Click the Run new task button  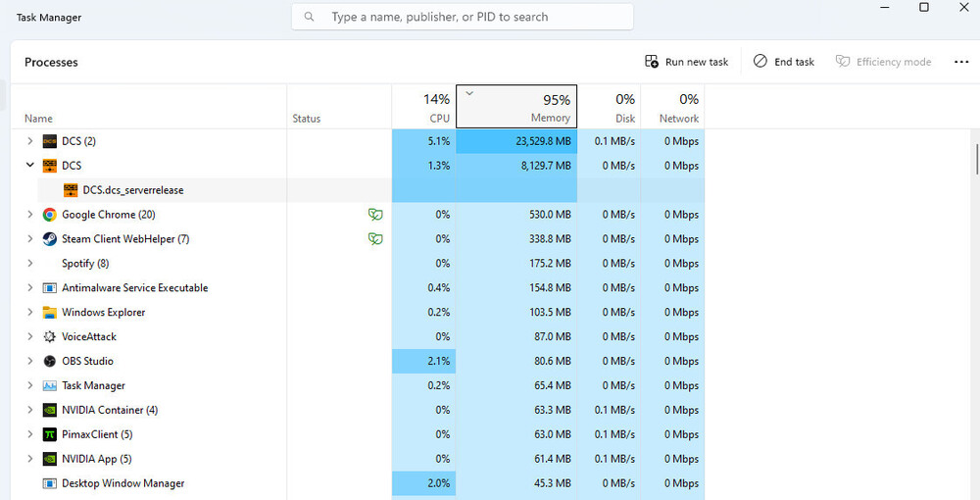(686, 62)
